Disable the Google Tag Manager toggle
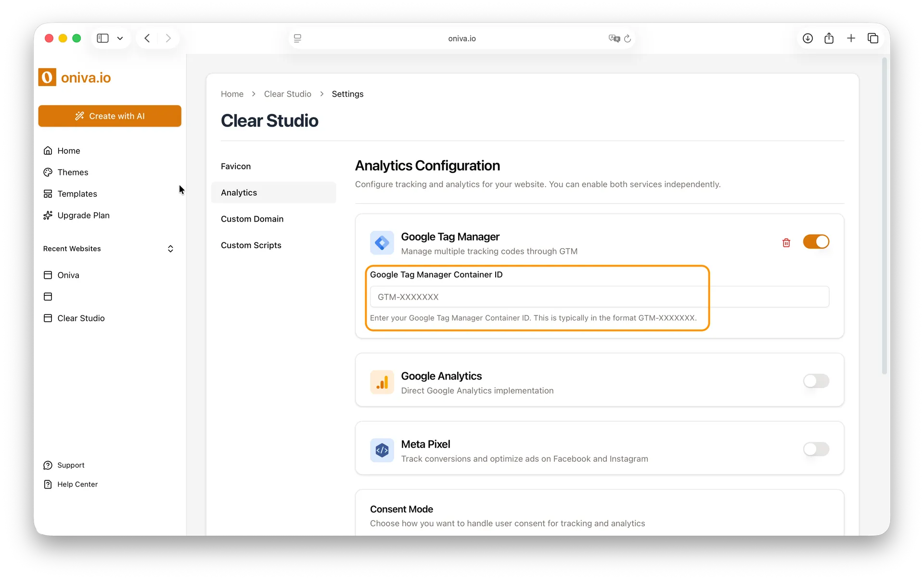 click(x=816, y=242)
